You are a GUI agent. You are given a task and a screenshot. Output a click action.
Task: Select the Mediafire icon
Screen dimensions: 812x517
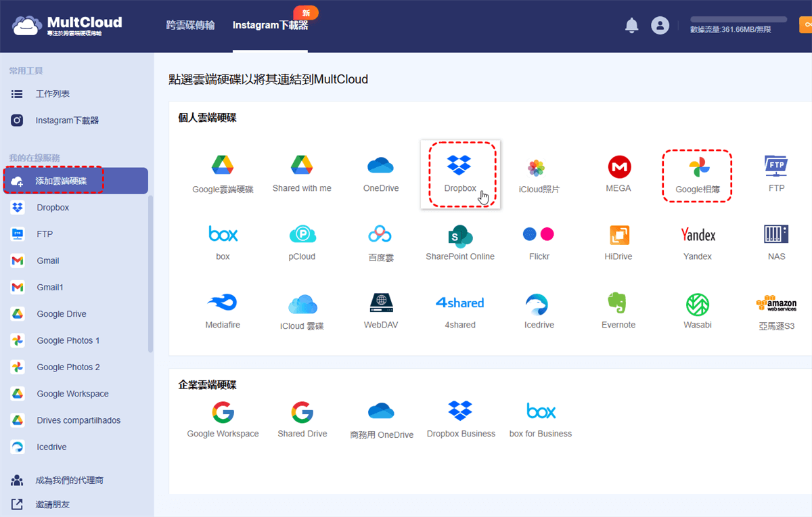pos(223,302)
